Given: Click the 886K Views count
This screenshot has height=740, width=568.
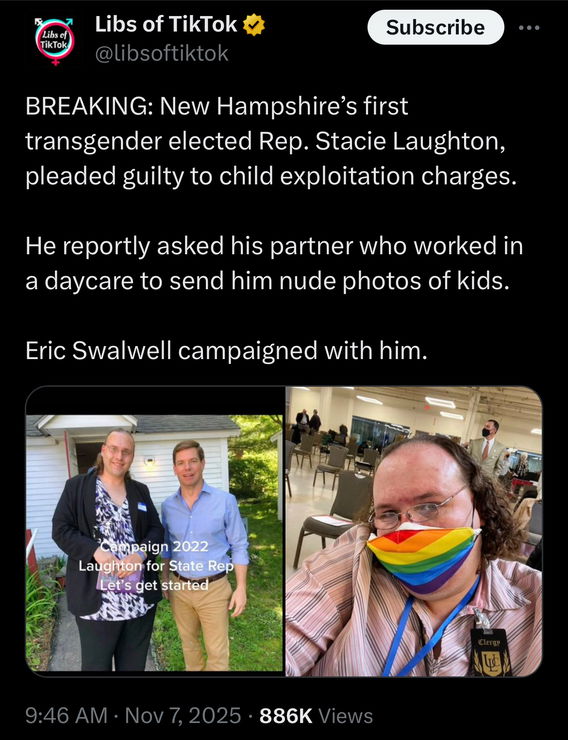Looking at the screenshot, I should [x=316, y=716].
